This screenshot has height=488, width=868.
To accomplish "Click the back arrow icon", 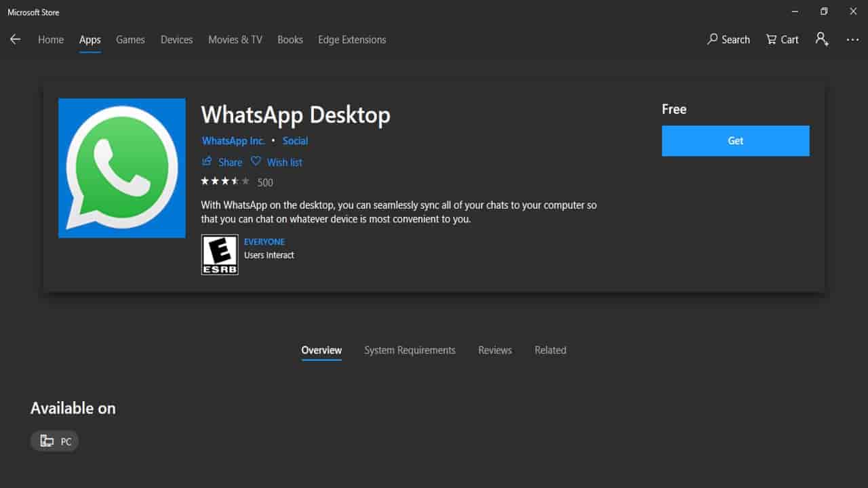I will click(15, 39).
